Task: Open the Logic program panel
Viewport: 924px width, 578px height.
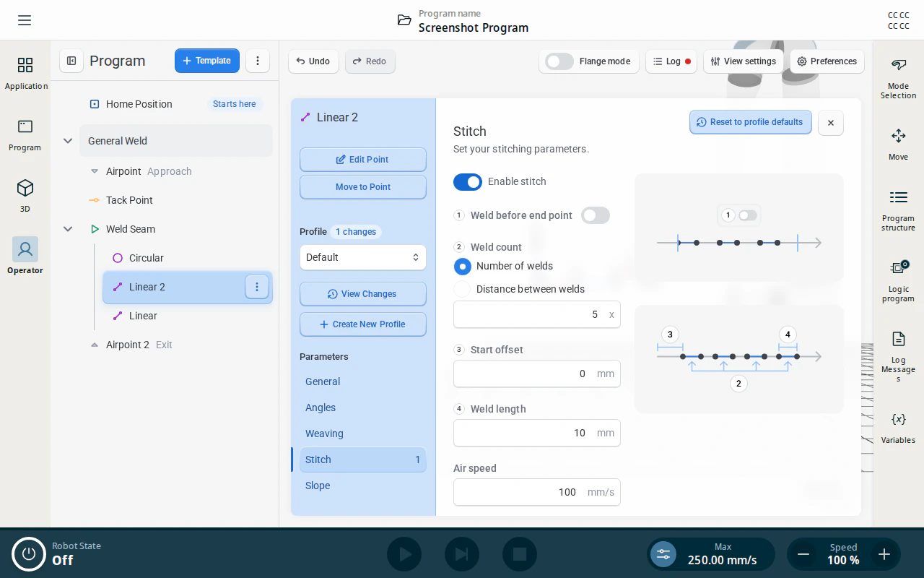Action: click(898, 281)
